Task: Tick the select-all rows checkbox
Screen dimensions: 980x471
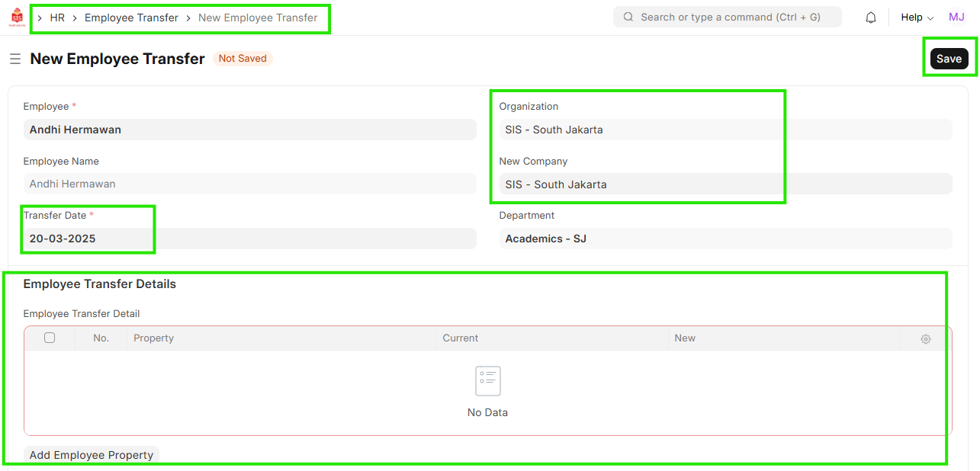Action: (50, 338)
